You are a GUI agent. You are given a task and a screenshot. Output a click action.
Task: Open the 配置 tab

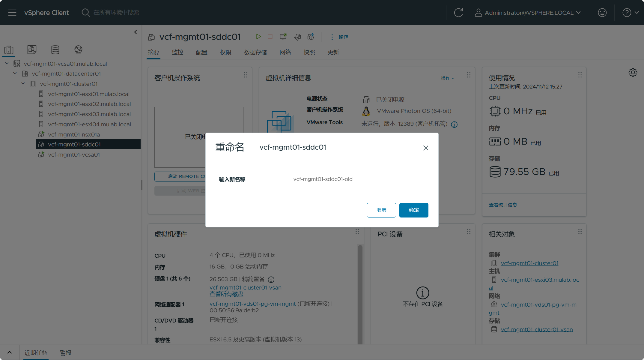[201, 52]
